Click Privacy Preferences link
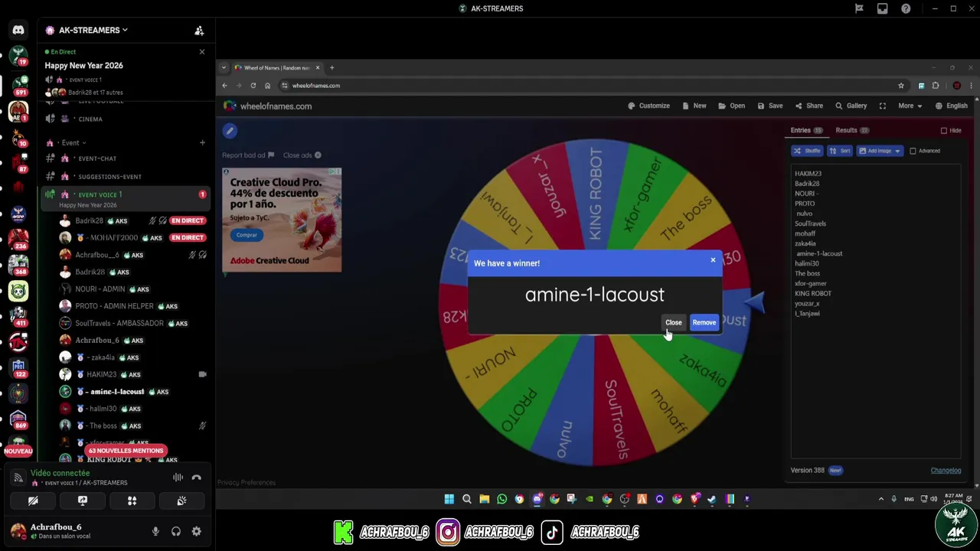Image resolution: width=980 pixels, height=551 pixels. click(x=247, y=483)
